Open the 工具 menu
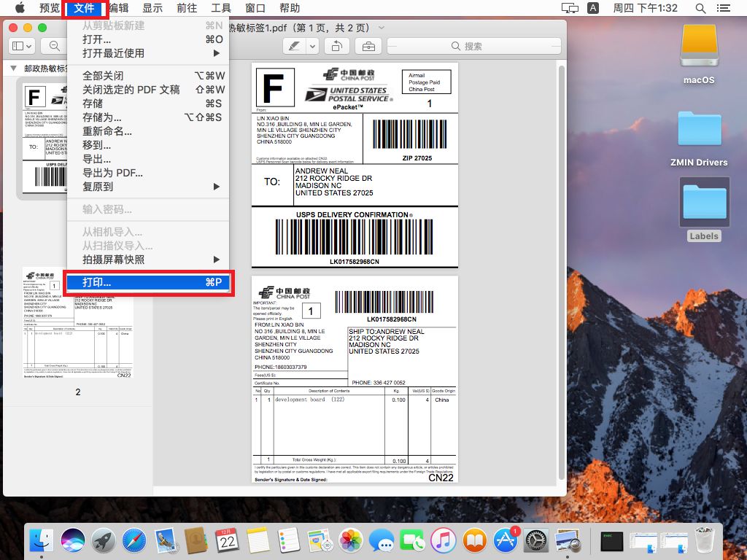 pos(221,8)
